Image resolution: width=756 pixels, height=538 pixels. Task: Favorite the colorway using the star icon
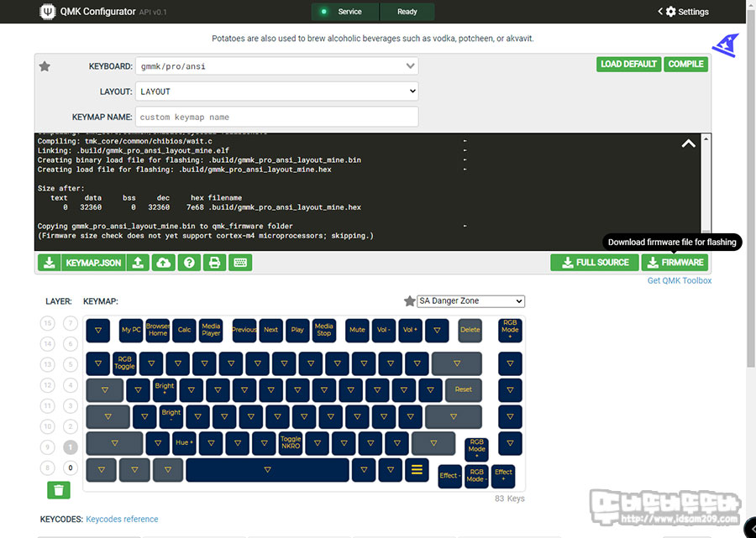pyautogui.click(x=409, y=301)
